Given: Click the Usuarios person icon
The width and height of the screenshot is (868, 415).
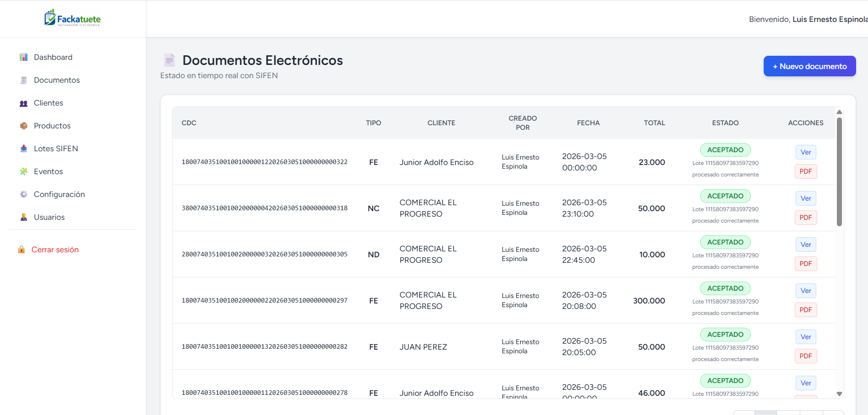Looking at the screenshot, I should (24, 217).
